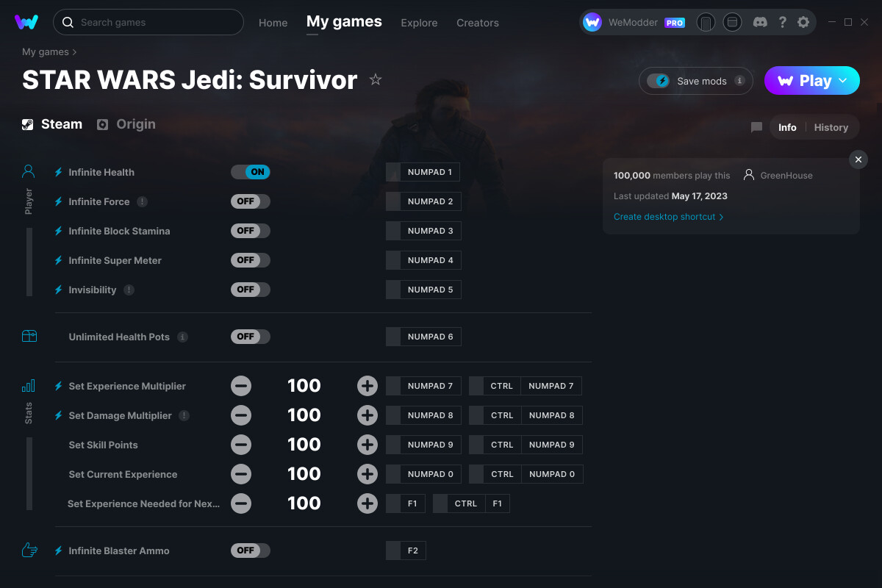Click info icon next to Invisibility
882x588 pixels.
[x=129, y=290]
